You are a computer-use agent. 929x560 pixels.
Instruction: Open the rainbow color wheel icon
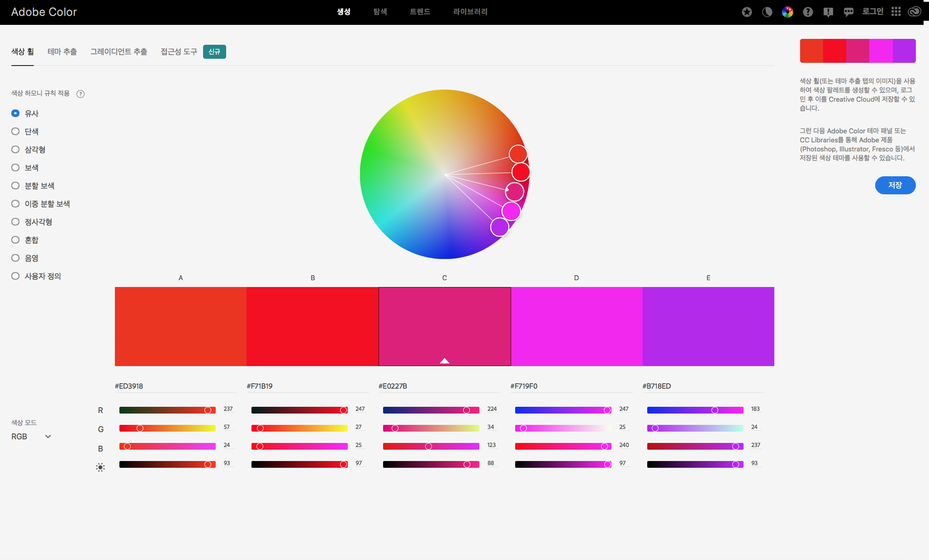click(787, 12)
